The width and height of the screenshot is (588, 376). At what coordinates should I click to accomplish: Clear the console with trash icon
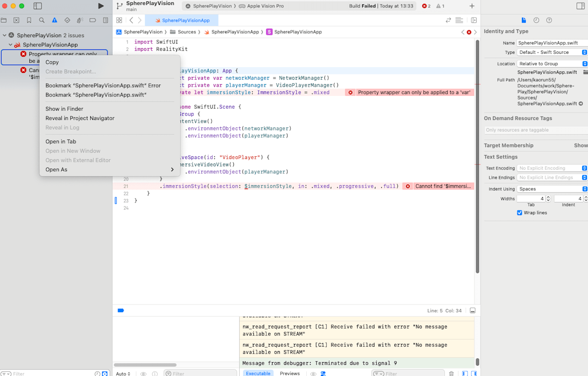coord(451,374)
